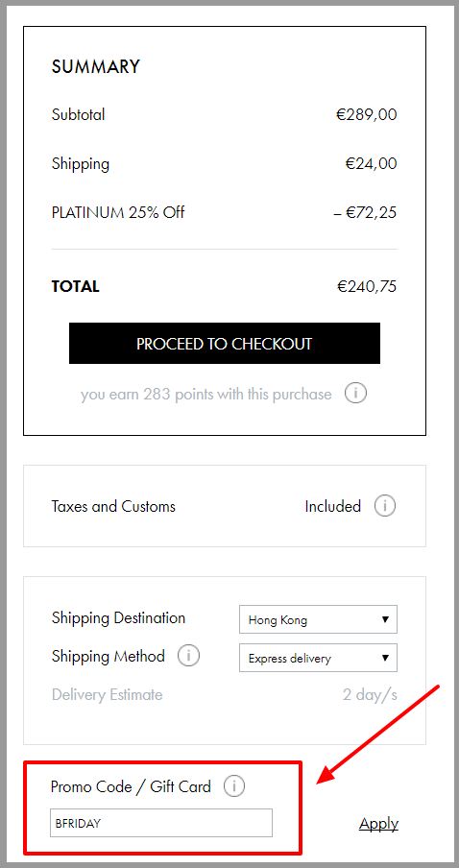Click the info icon next to Shipping Method

pyautogui.click(x=188, y=656)
